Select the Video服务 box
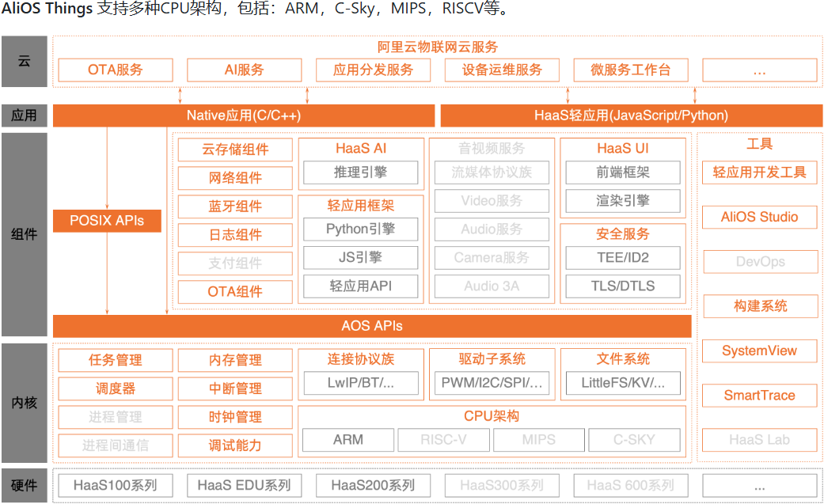This screenshot has width=824, height=504. pyautogui.click(x=492, y=201)
